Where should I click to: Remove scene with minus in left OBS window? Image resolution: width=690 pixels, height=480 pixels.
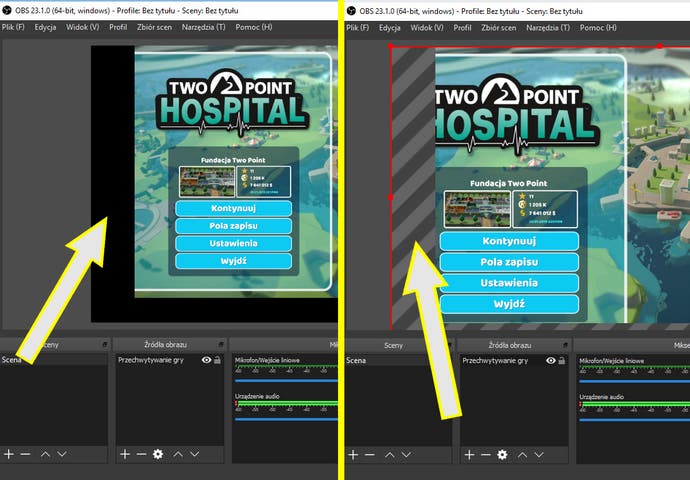26,454
